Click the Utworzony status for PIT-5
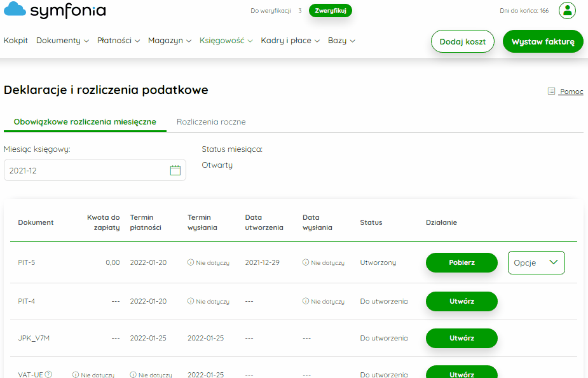The image size is (588, 378). click(378, 262)
